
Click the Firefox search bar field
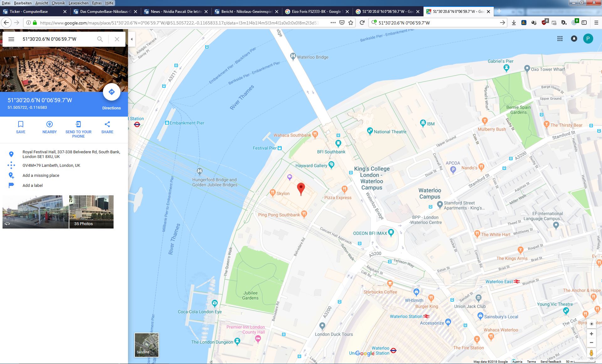(437, 23)
